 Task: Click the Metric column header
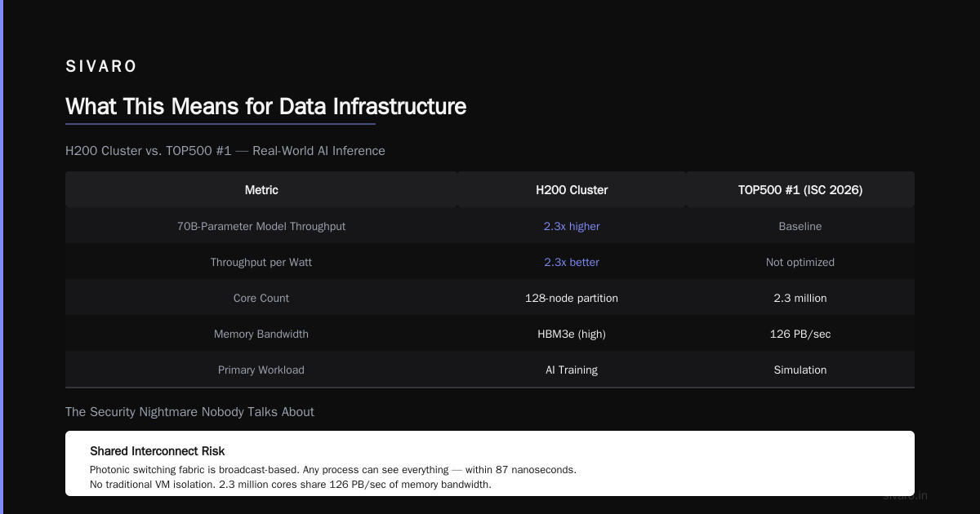point(261,190)
